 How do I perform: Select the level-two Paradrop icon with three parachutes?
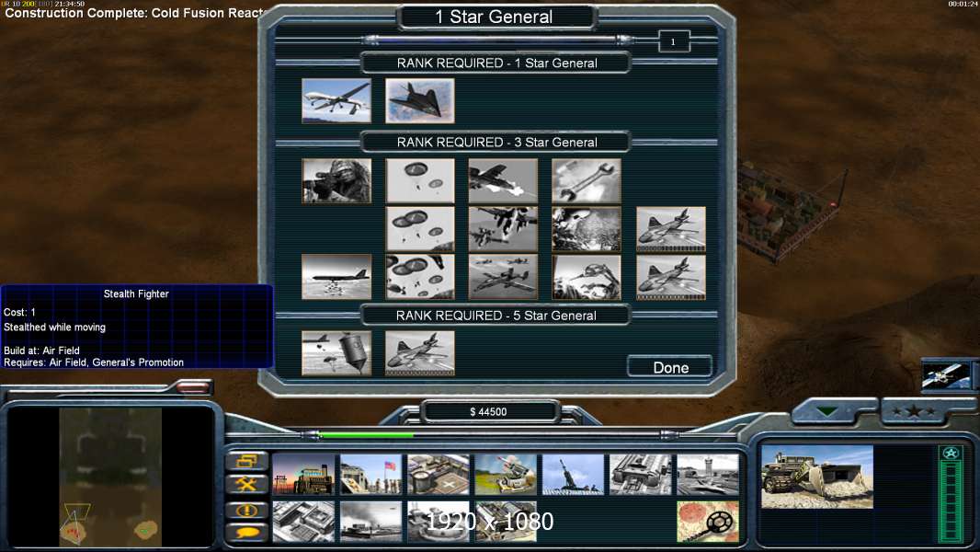420,229
